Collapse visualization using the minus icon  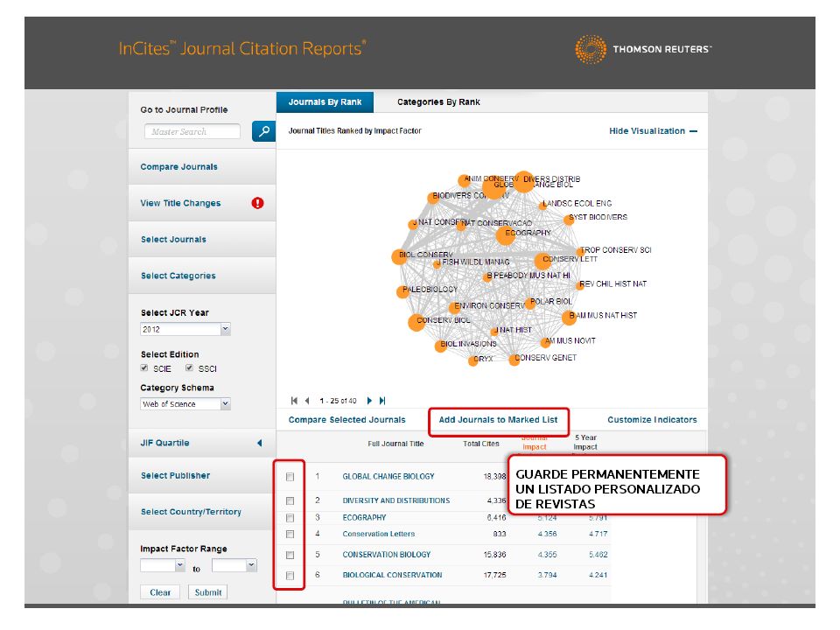(x=694, y=131)
